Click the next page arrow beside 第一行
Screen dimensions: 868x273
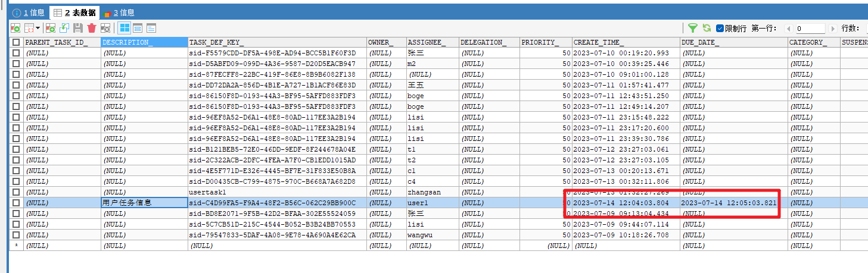click(x=833, y=29)
